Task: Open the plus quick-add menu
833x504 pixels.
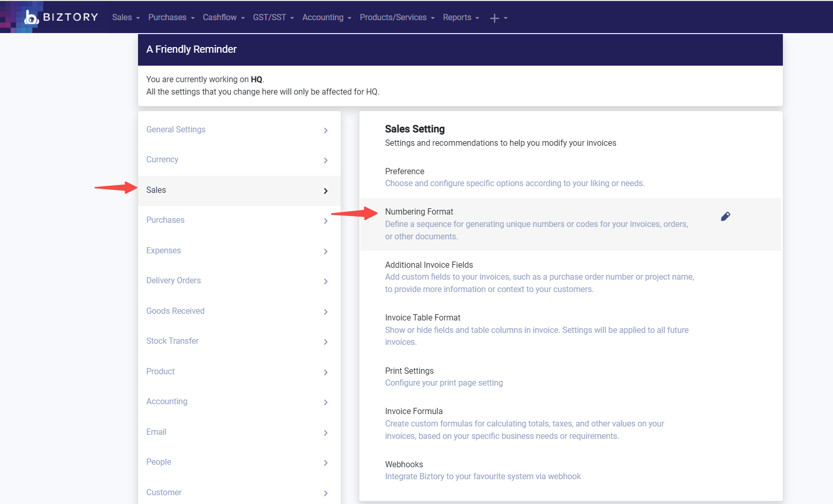Action: click(x=494, y=18)
